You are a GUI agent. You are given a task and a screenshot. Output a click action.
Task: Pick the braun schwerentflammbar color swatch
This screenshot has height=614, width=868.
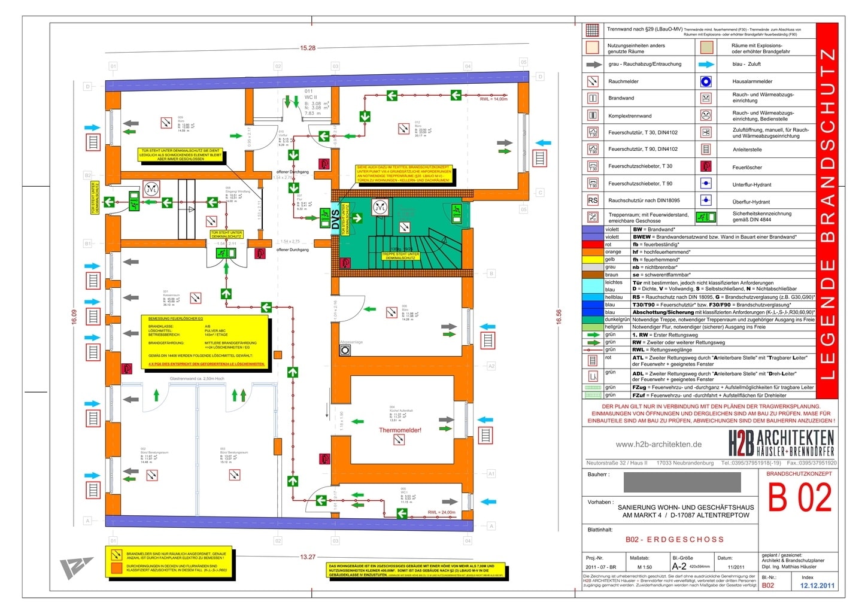tap(593, 275)
